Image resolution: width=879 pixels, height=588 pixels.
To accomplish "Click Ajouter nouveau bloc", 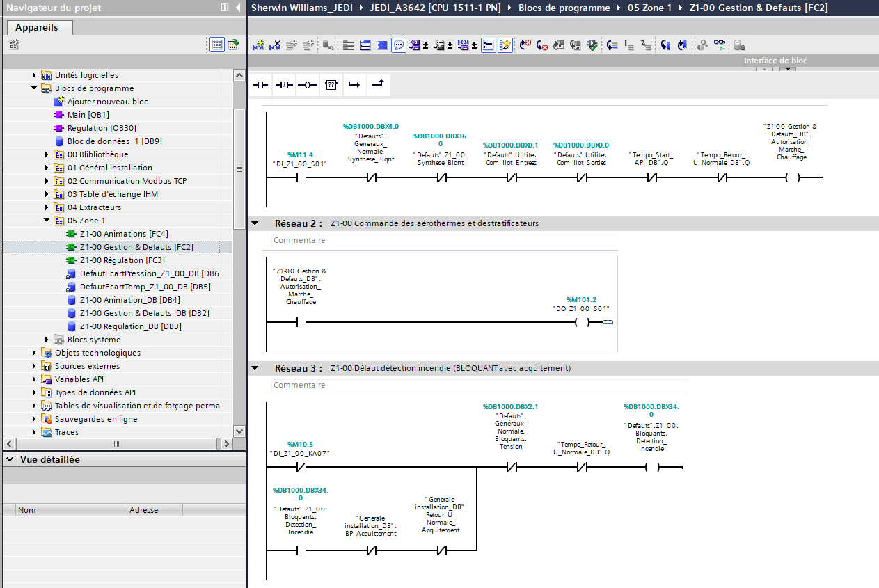I will coord(107,102).
